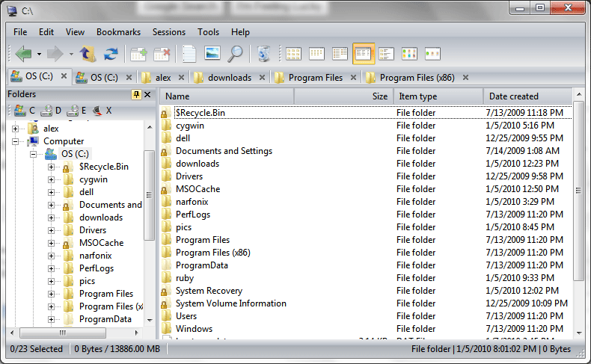591x364 pixels.
Task: Sort by the Name column header
Action: (x=227, y=96)
